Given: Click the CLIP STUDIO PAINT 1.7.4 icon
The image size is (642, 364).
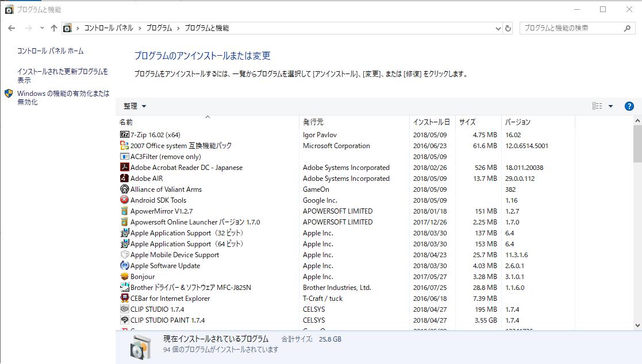Looking at the screenshot, I should [x=125, y=320].
